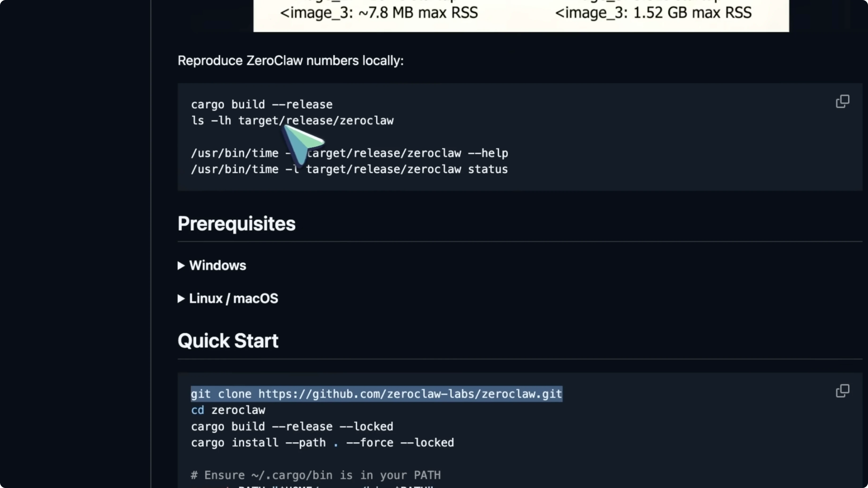The image size is (868, 488).
Task: Copy the Reproduce ZeroClaw numbers code block
Action: coord(842,101)
